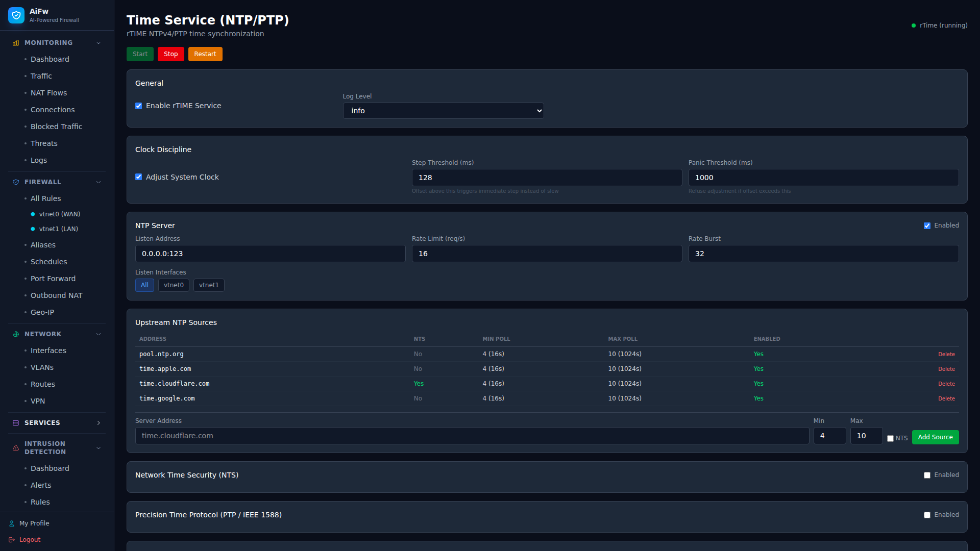This screenshot has height=551, width=980.
Task: Open the VLANs page
Action: pyautogui.click(x=42, y=367)
